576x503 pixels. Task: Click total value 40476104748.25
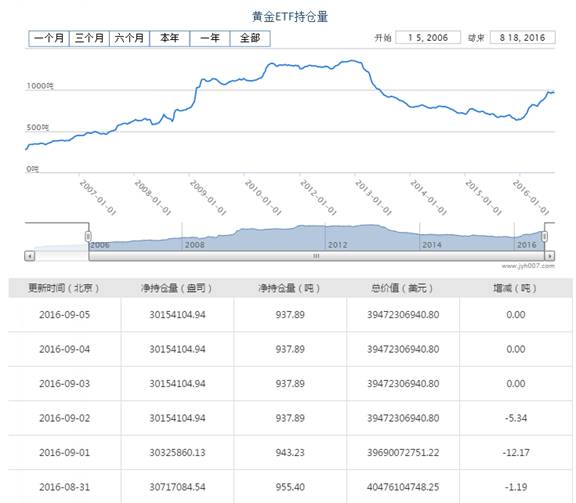[x=403, y=487]
